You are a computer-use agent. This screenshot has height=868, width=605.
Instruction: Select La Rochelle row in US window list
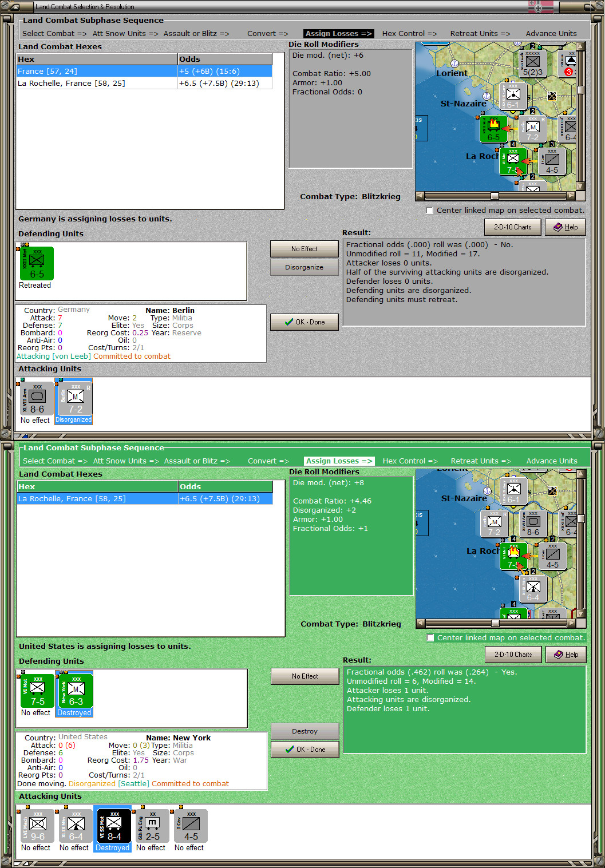145,499
